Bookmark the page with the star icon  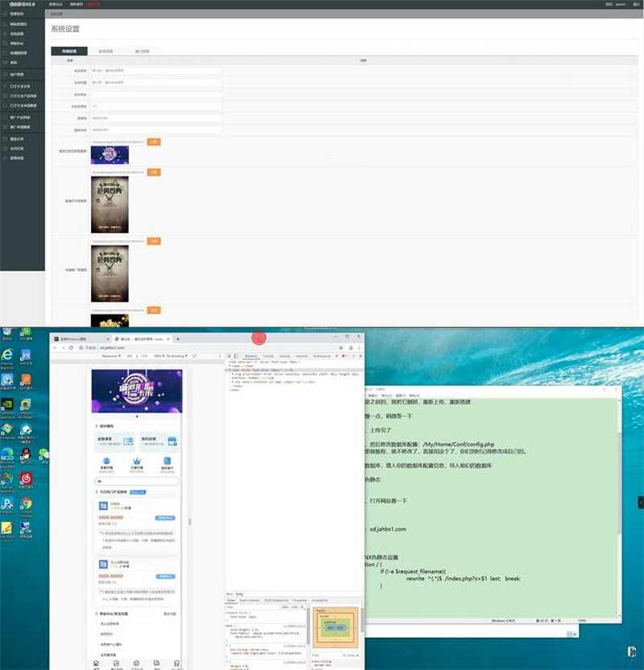341,348
